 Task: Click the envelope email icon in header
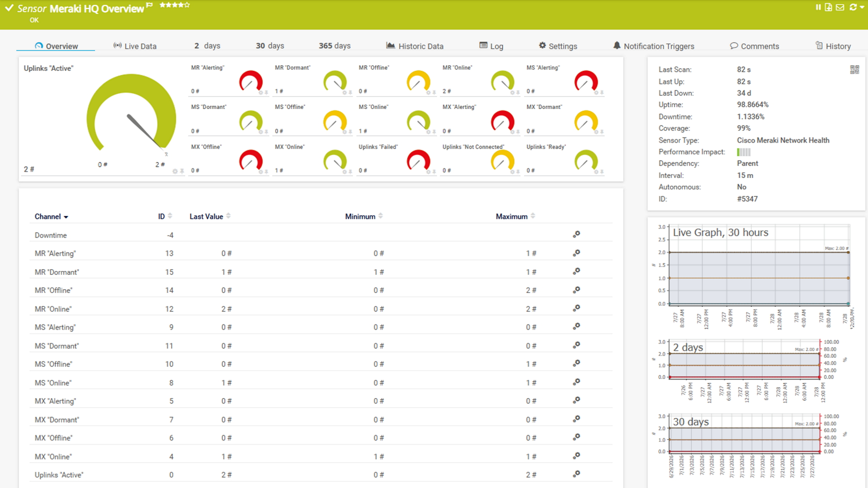coord(840,7)
